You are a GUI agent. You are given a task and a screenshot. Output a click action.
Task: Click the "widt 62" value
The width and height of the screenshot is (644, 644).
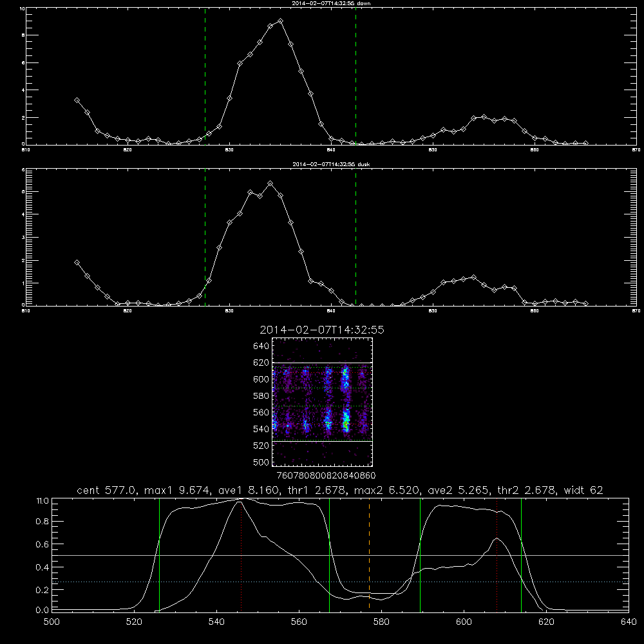click(x=583, y=490)
